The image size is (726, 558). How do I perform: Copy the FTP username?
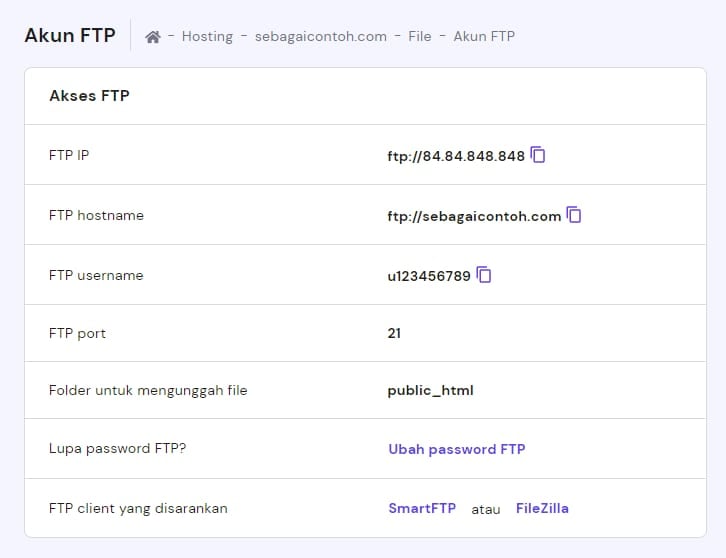pyautogui.click(x=484, y=275)
